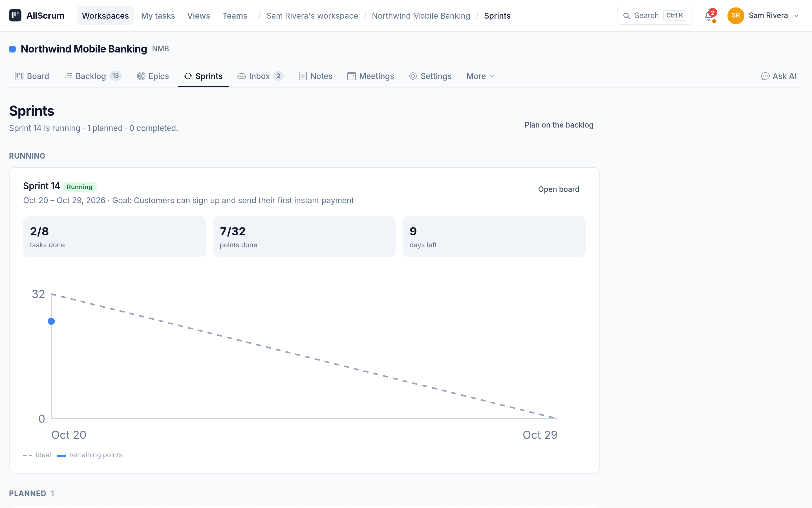The height and width of the screenshot is (508, 812).
Task: Open the Workspaces menu
Action: click(105, 16)
